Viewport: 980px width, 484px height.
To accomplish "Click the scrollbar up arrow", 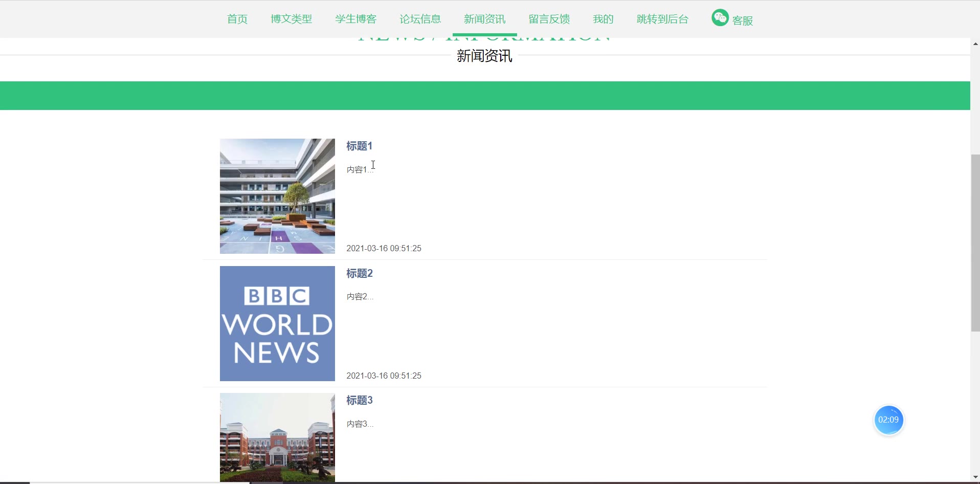I will click(x=975, y=44).
